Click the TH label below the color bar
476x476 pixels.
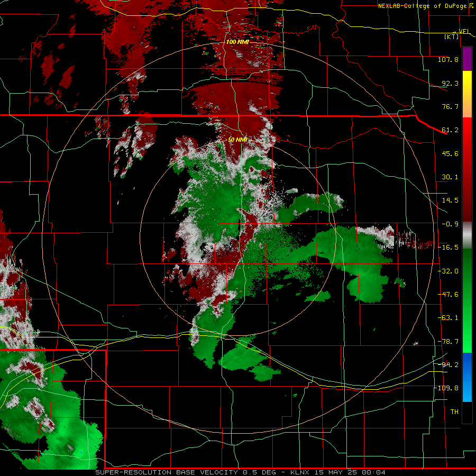454,412
